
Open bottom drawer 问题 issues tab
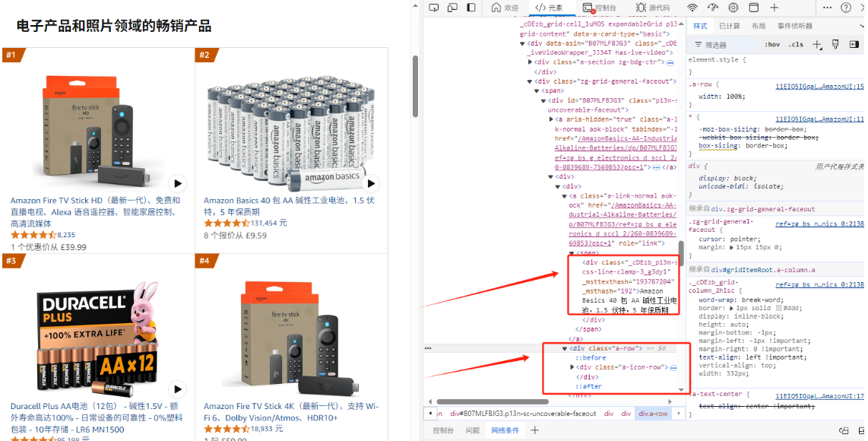[x=472, y=430]
